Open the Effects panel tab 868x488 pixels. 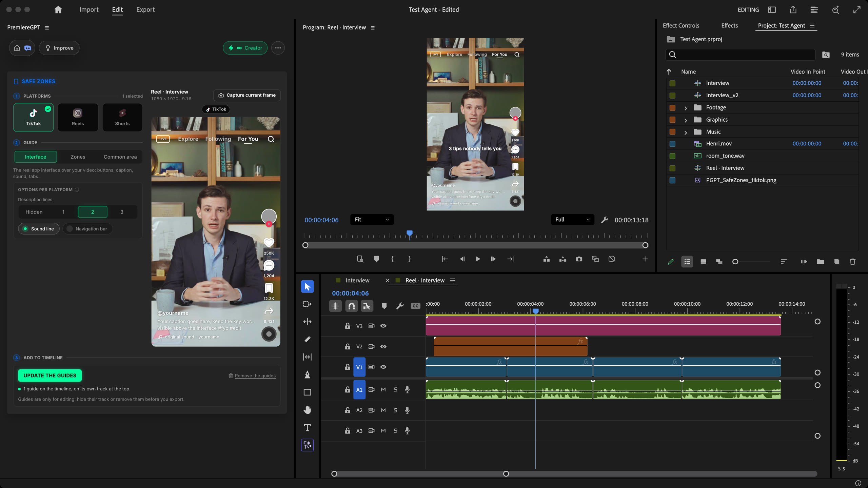point(729,26)
